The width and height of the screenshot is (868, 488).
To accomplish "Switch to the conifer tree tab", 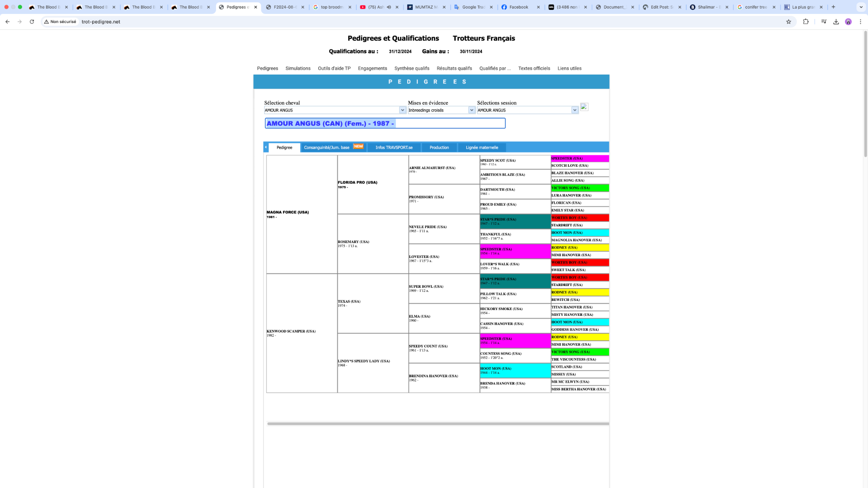I will click(x=757, y=7).
